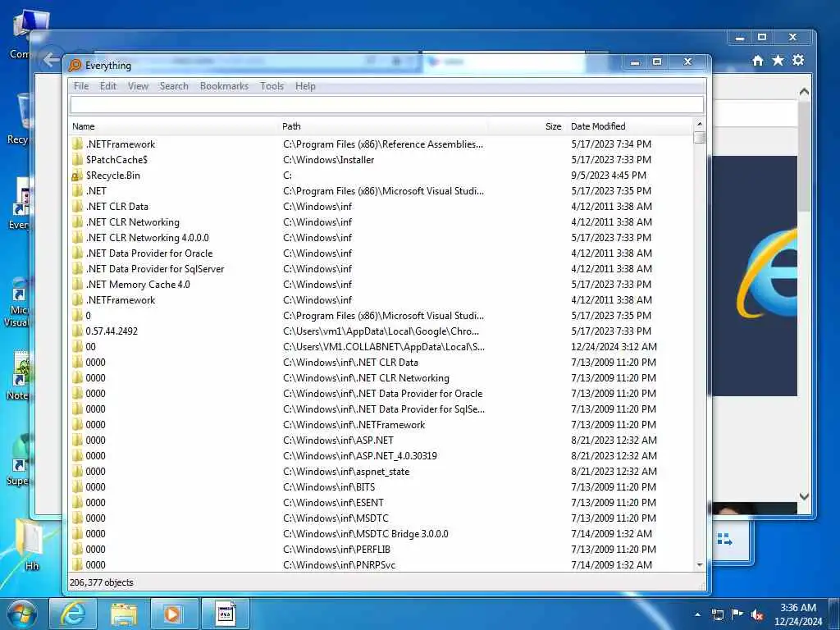Open the Action Center flag icon
The image size is (840, 630).
737,614
